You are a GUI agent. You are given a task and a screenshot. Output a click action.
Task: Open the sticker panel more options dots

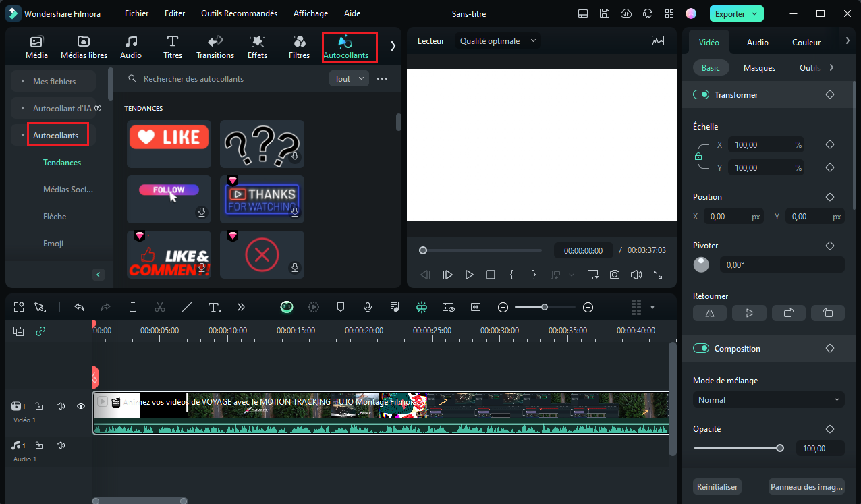[382, 79]
